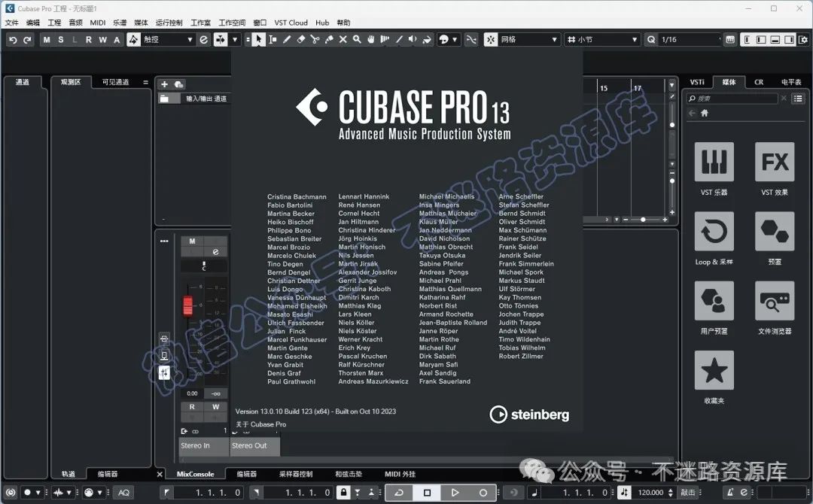The width and height of the screenshot is (813, 504).
Task: Stop transport with the Stop button
Action: (x=427, y=493)
